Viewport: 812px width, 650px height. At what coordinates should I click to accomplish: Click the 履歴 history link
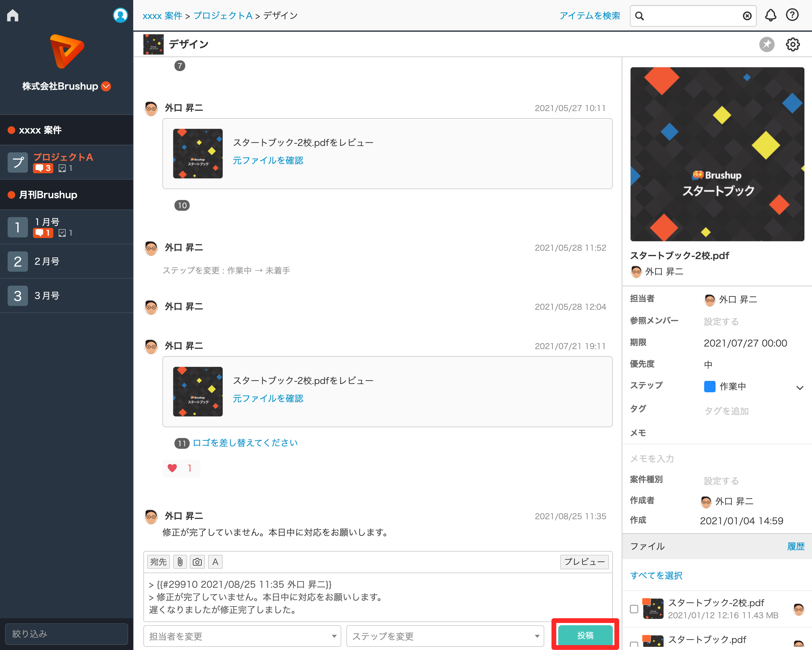(796, 547)
